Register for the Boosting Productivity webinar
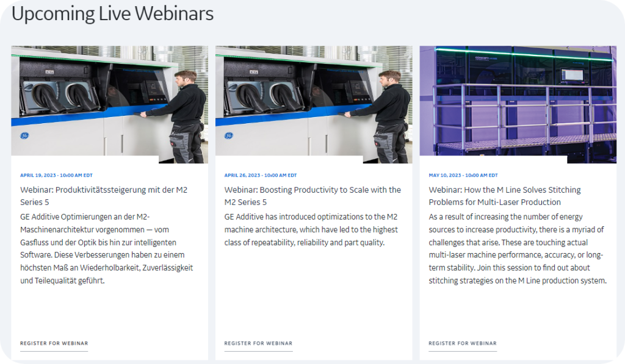The width and height of the screenshot is (625, 364). [x=258, y=343]
